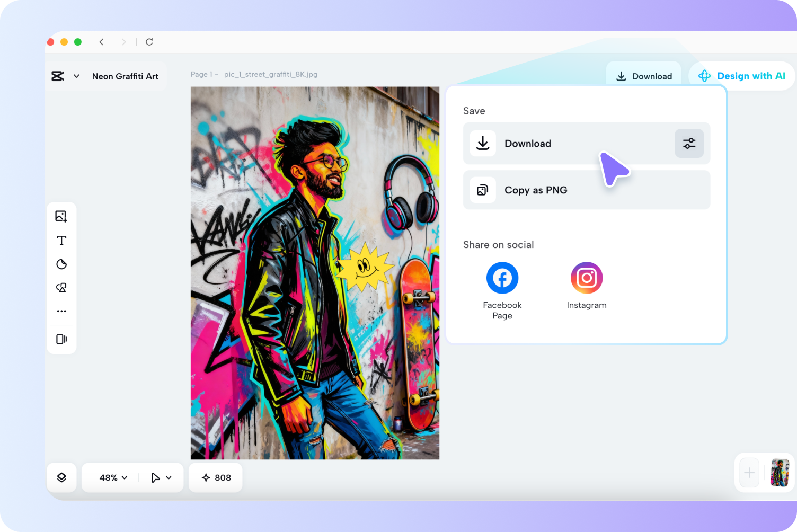Select the Add Image tool in the sidebar
The width and height of the screenshot is (797, 532).
[x=61, y=216]
